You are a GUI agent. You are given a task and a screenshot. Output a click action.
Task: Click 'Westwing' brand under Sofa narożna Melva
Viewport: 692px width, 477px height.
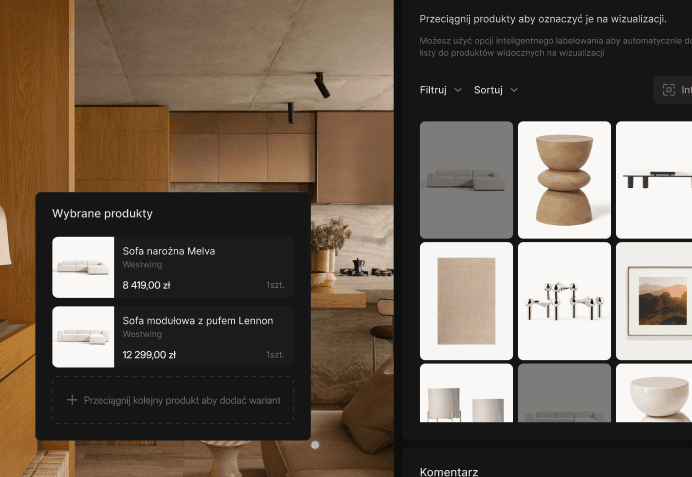tap(142, 265)
